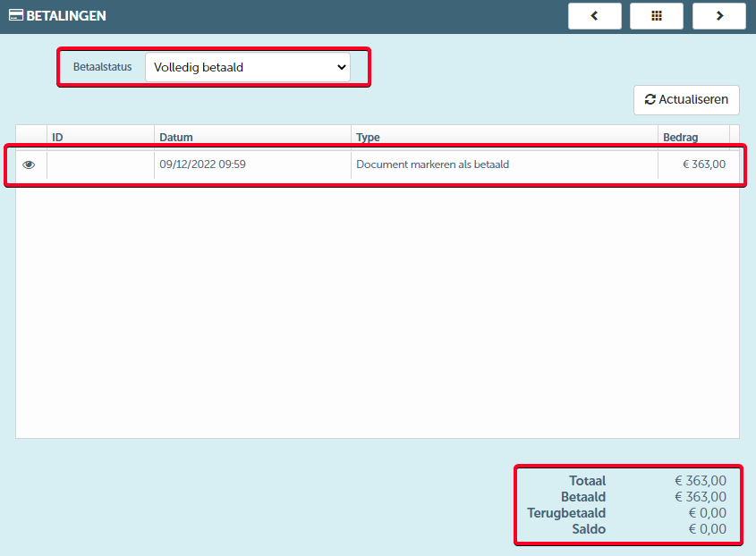
Task: Click the Saldo € 0,00 value
Action: (x=708, y=529)
